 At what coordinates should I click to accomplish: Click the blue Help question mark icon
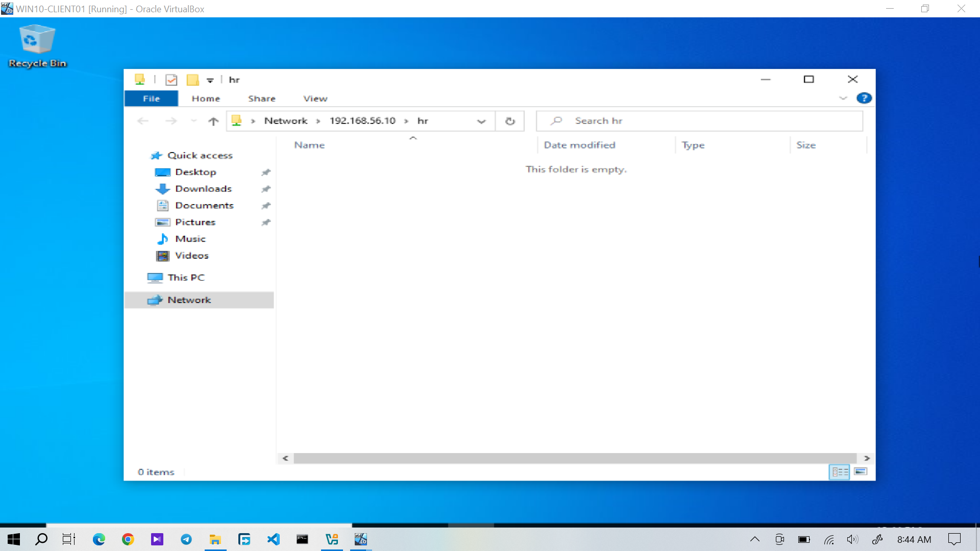864,98
